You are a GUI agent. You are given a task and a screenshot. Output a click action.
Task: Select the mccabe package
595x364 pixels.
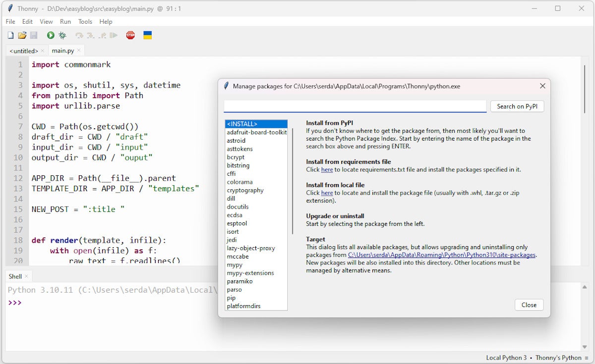(256, 257)
